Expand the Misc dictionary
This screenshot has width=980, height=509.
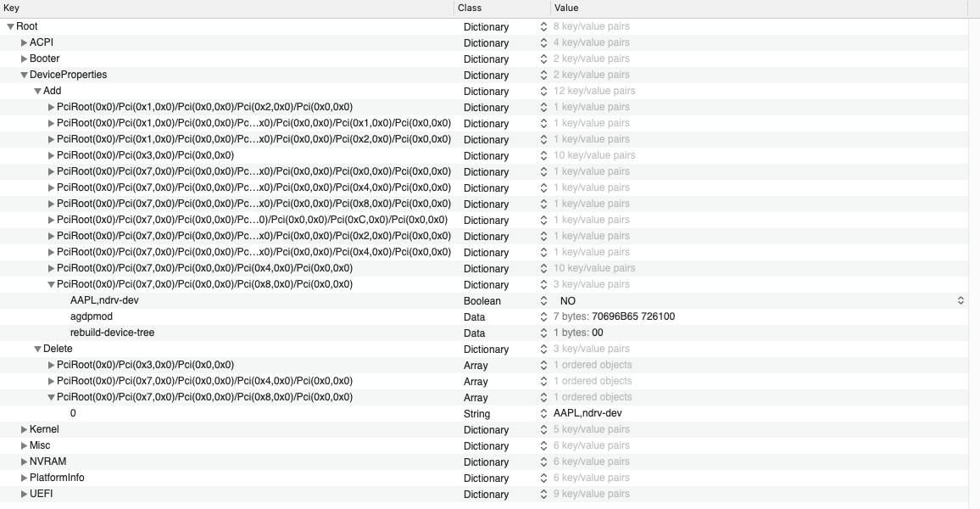click(x=24, y=445)
